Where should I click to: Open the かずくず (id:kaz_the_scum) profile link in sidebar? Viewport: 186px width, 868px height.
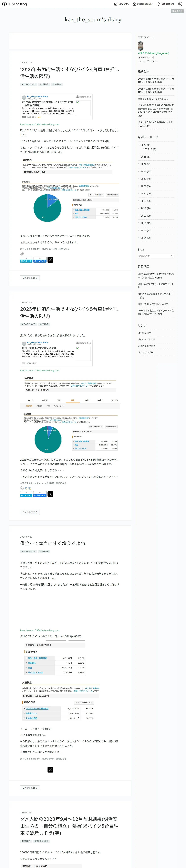(154, 53)
